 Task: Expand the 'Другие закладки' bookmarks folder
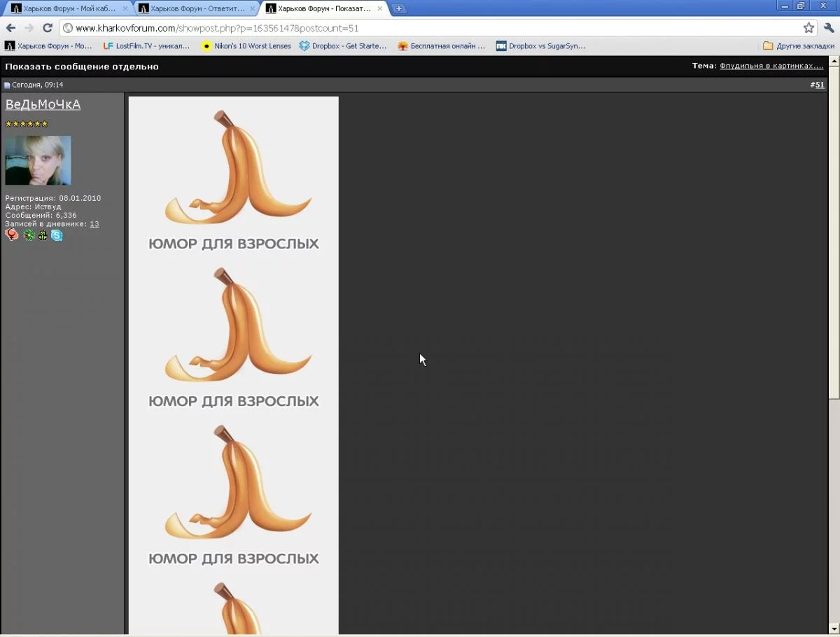[x=799, y=45]
